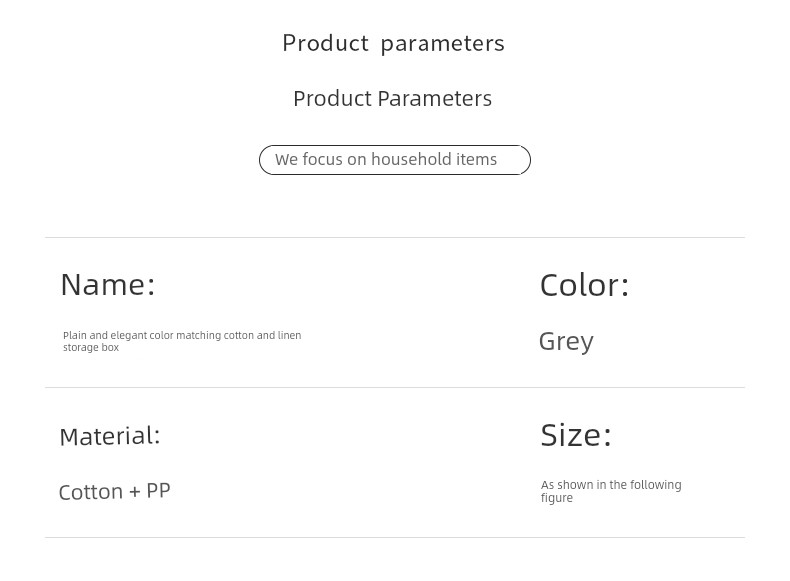This screenshot has width=790, height=581.
Task: Click the 'We focus on household items' pill
Action: (x=395, y=160)
